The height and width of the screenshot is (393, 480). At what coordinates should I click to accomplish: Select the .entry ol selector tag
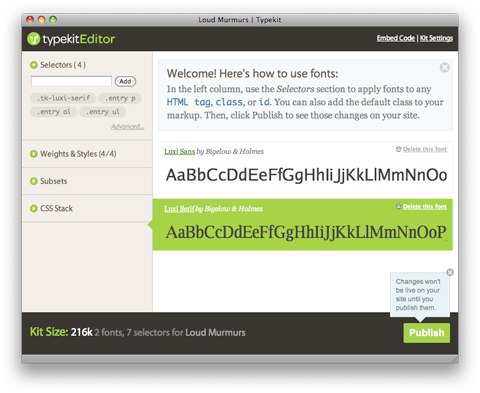tap(54, 112)
